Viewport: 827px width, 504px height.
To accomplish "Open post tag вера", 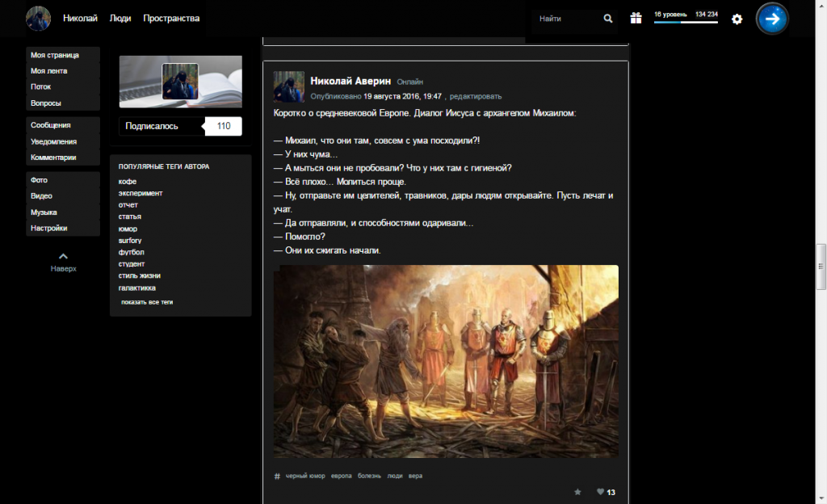I will tap(416, 476).
